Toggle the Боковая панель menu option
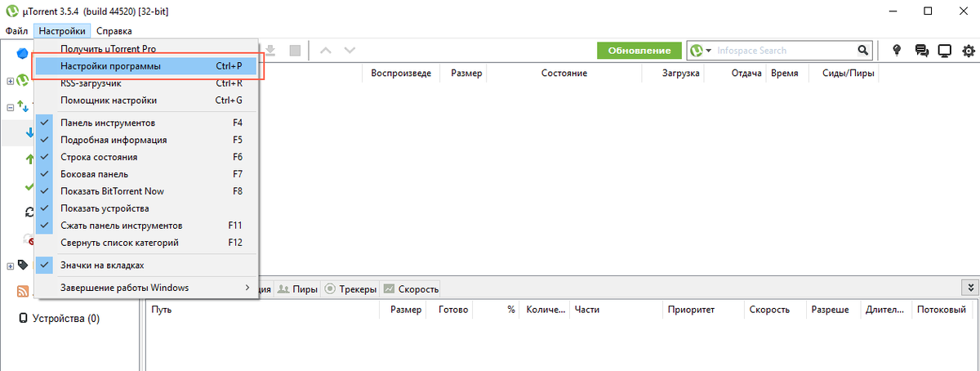The height and width of the screenshot is (371, 980). (147, 174)
